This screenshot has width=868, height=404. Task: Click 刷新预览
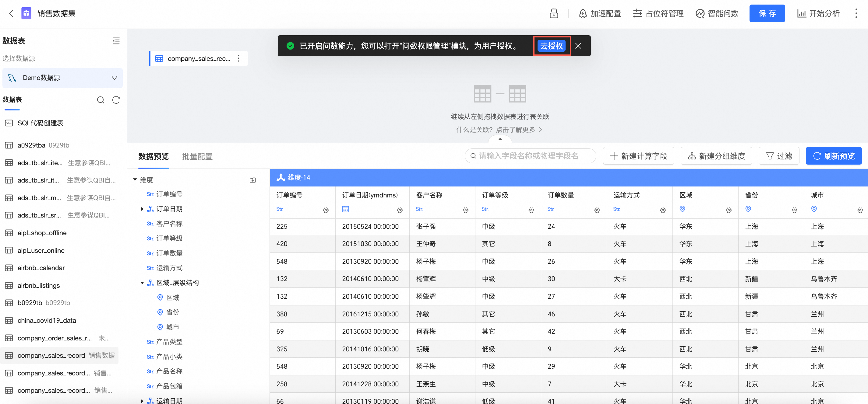click(834, 156)
